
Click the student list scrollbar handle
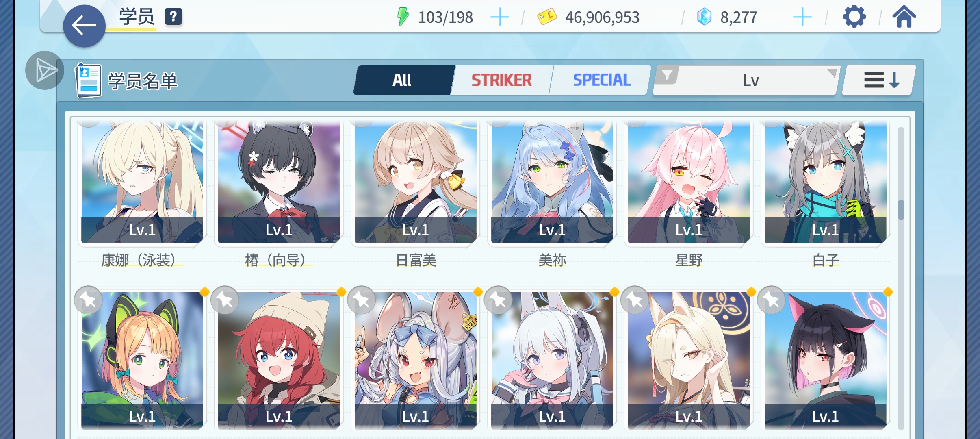(x=901, y=209)
